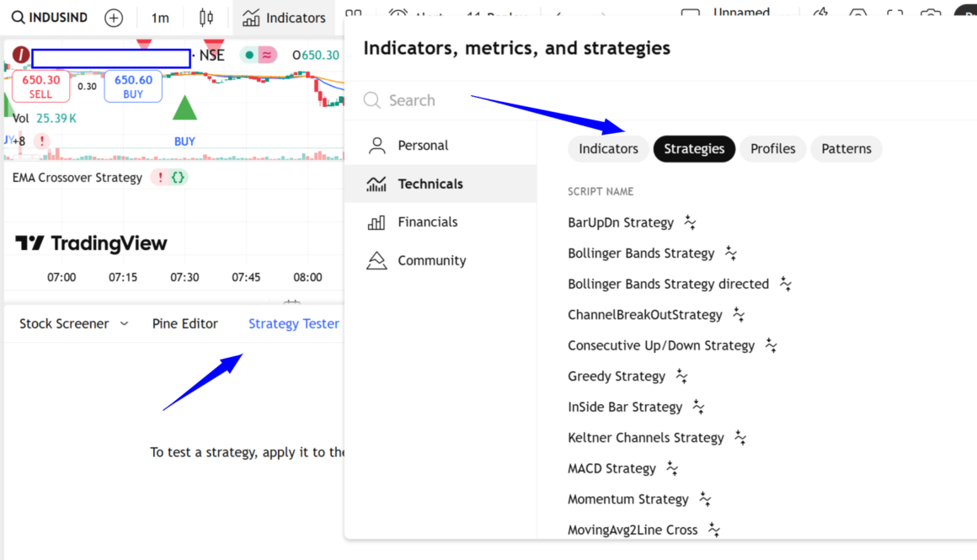977x560 pixels.
Task: Click the 650.60 BUY button
Action: point(134,86)
